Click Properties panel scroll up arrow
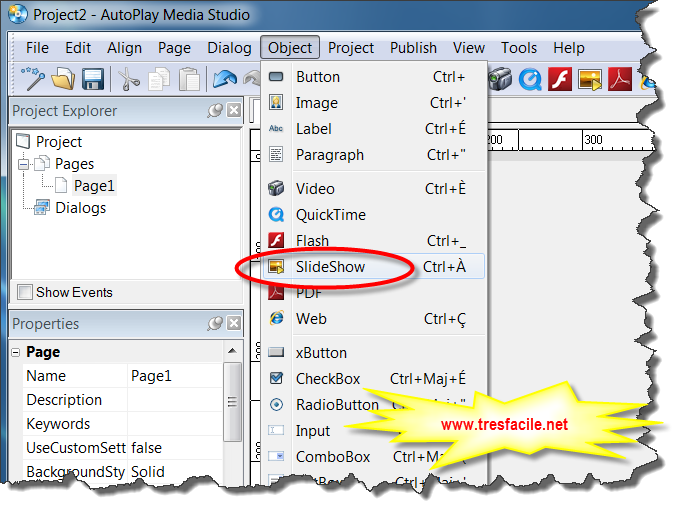The image size is (680, 516). (x=232, y=351)
